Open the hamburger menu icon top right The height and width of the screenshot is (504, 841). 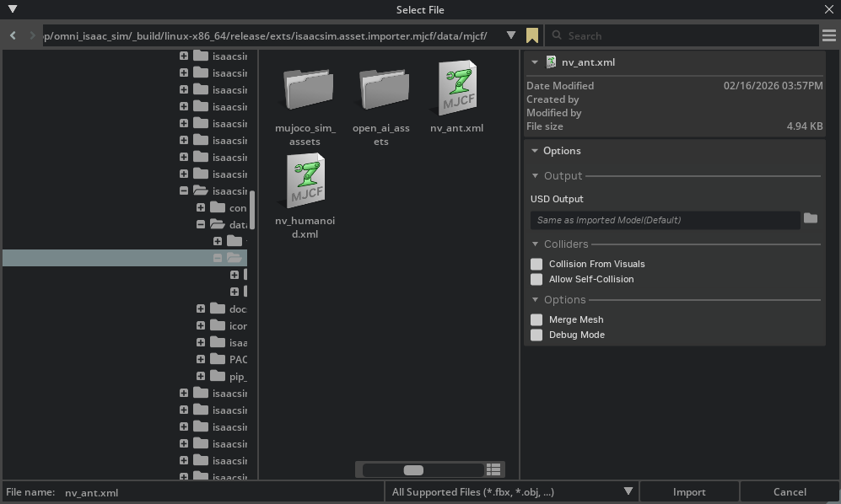coord(828,35)
